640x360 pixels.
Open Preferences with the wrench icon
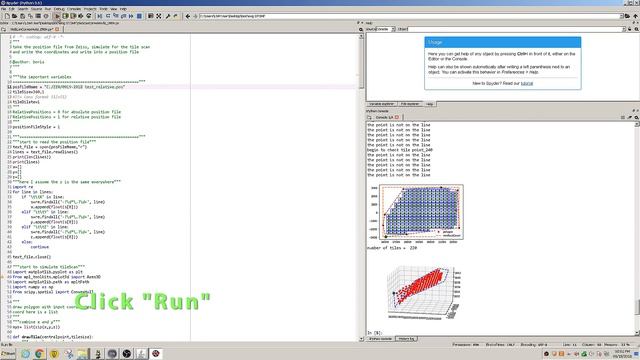click(x=168, y=16)
